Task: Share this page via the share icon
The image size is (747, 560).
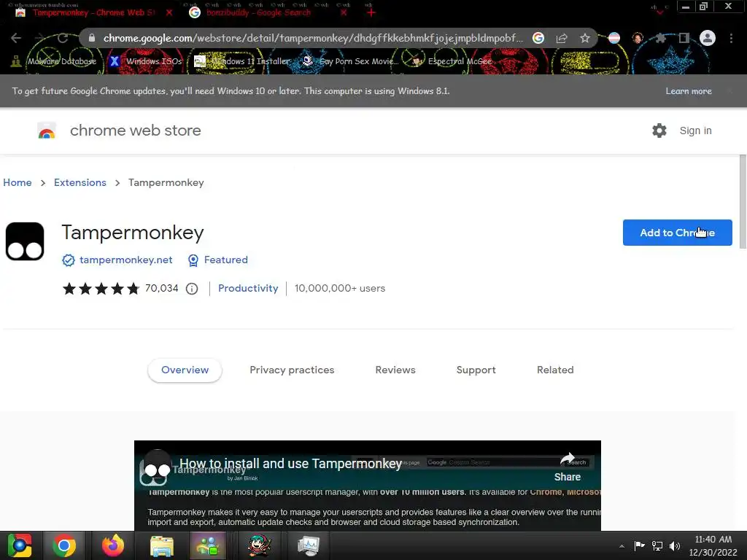Action: [562, 38]
